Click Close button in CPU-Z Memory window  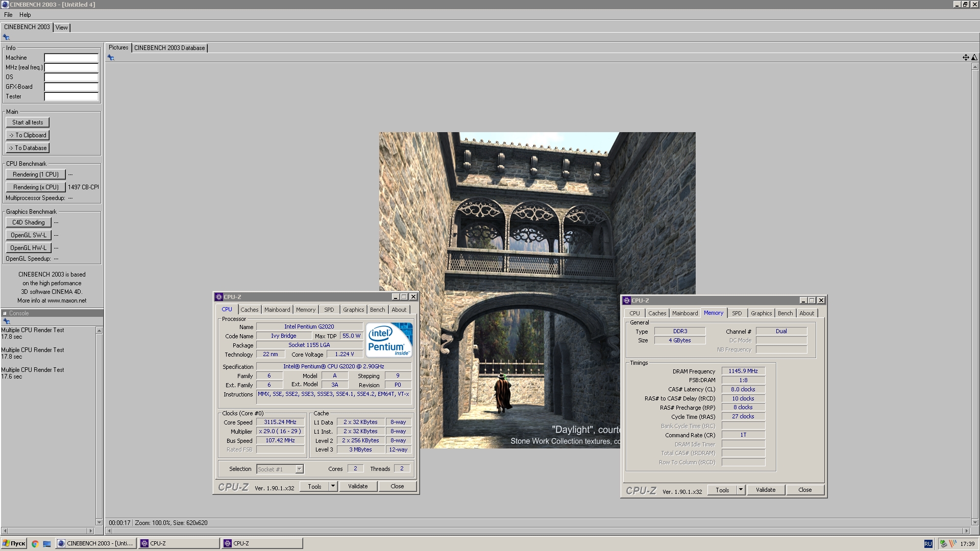805,490
